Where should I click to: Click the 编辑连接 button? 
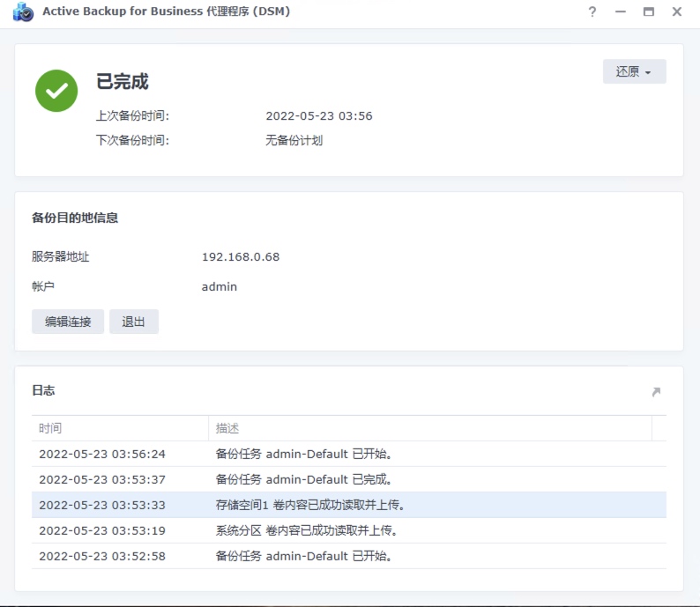[68, 322]
